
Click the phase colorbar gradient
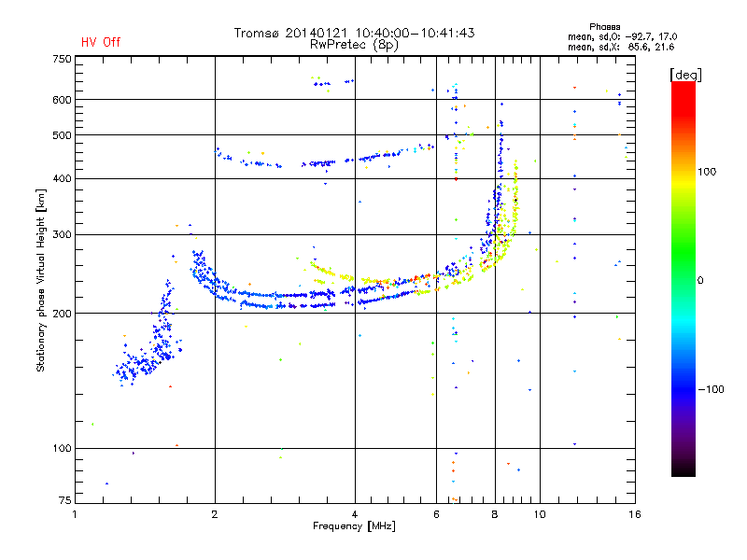coord(684,278)
